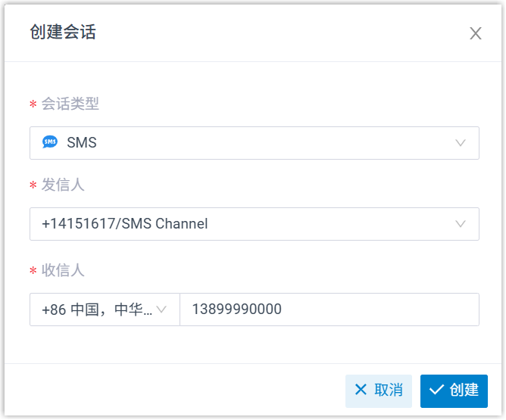Click the 收信人 field label
The width and height of the screenshot is (506, 420).
63,270
